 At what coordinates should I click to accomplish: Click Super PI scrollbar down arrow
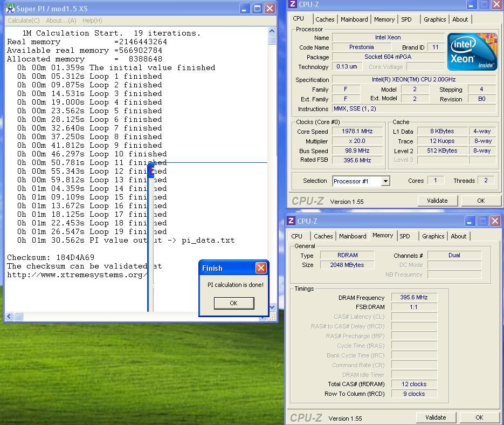[272, 307]
